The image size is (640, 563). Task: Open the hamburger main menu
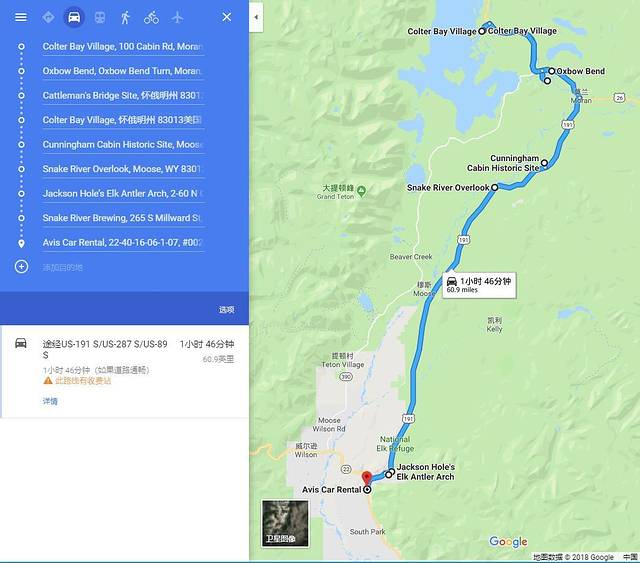click(21, 17)
